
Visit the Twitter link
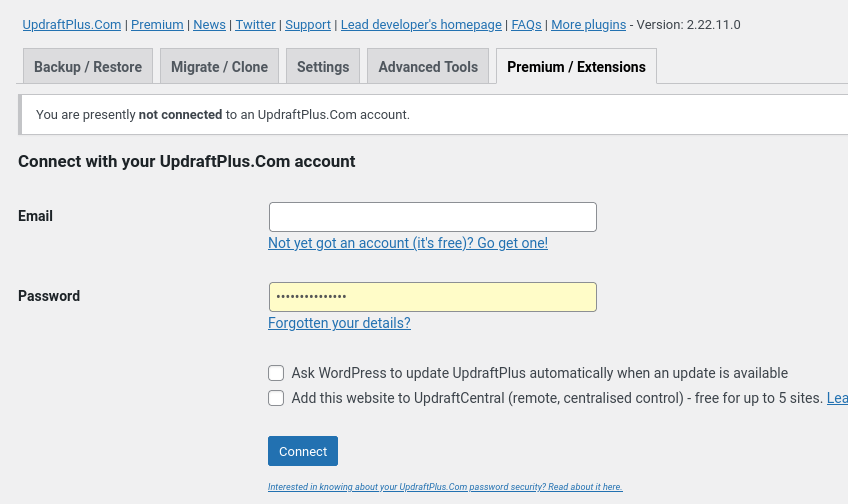255,24
